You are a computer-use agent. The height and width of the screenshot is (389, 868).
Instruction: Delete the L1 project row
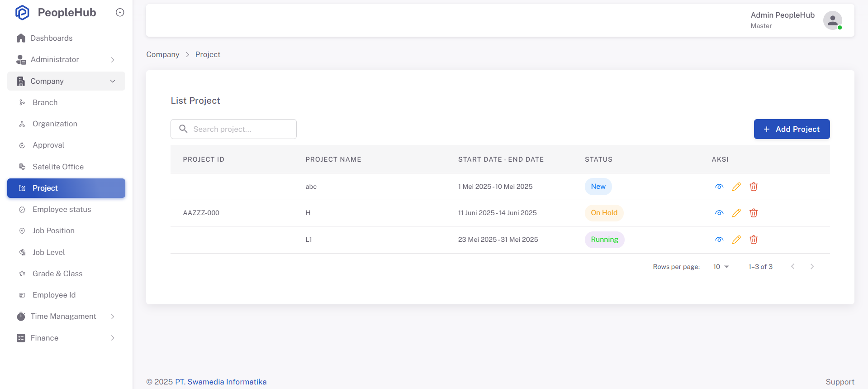(x=754, y=240)
